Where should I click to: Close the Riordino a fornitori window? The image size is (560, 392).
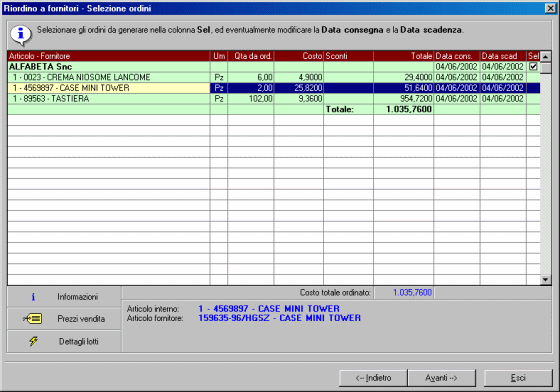tap(550, 8)
